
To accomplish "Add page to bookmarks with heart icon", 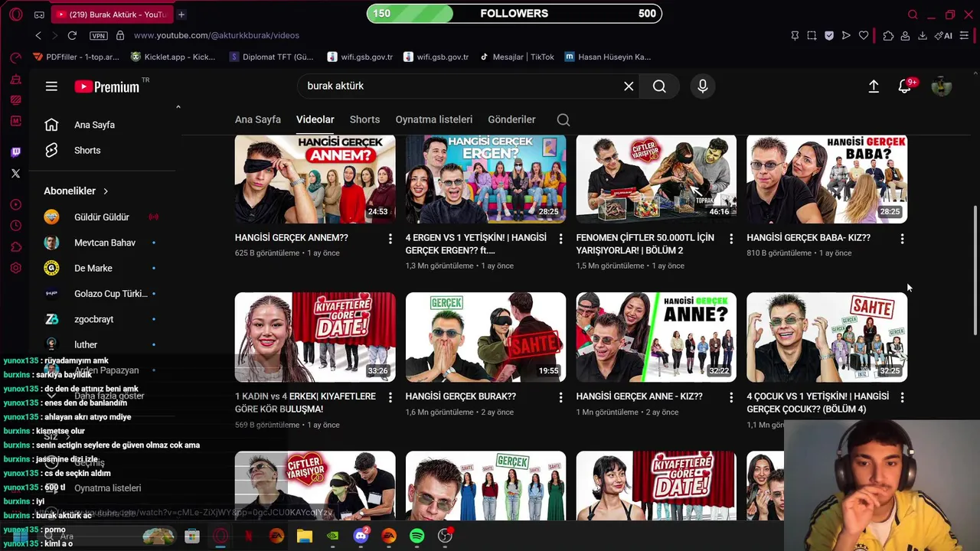I will (x=864, y=35).
